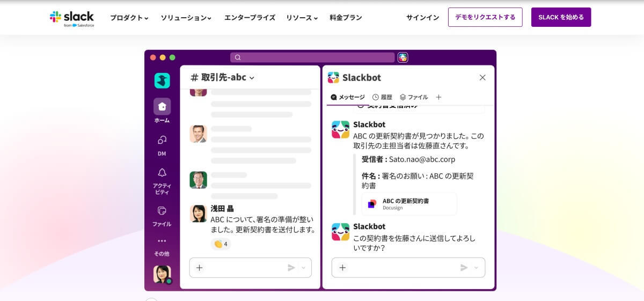This screenshot has height=301, width=644.
Task: Click Sato.nao@abc.corp email address
Action: [x=422, y=159]
